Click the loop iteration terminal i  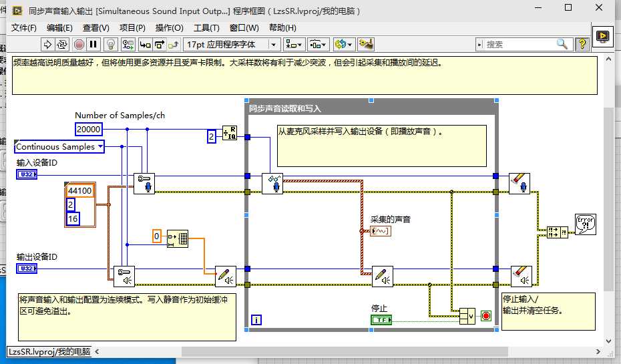tap(256, 320)
